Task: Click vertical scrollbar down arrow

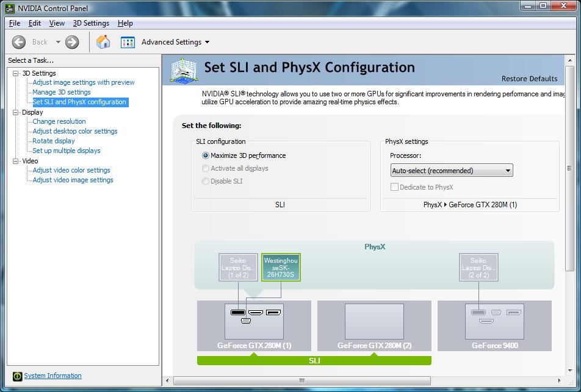Action: pos(569,371)
